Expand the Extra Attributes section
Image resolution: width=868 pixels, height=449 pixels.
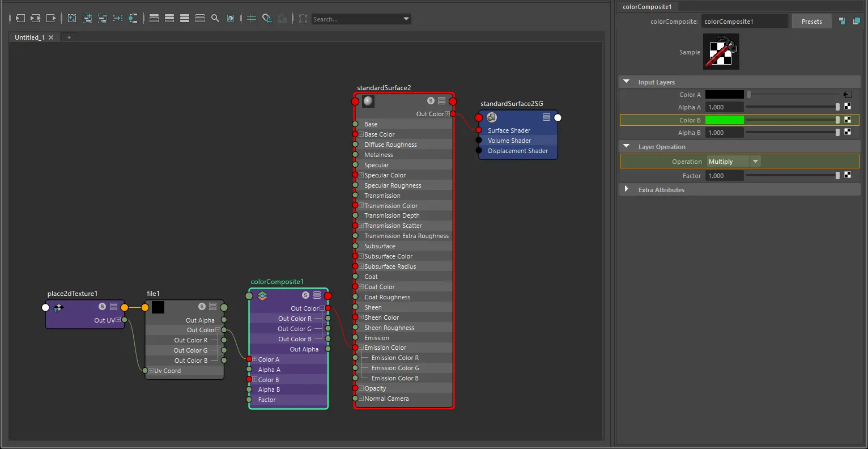tap(626, 189)
